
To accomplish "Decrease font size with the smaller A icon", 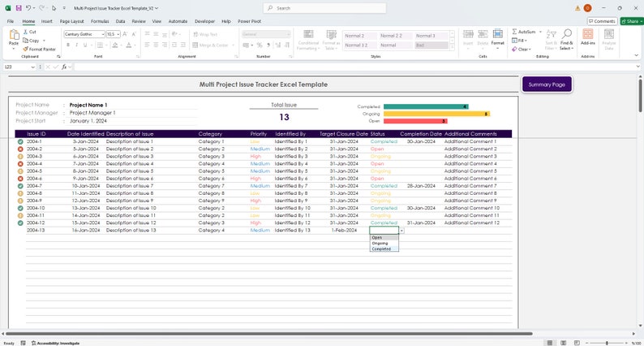I will [134, 34].
